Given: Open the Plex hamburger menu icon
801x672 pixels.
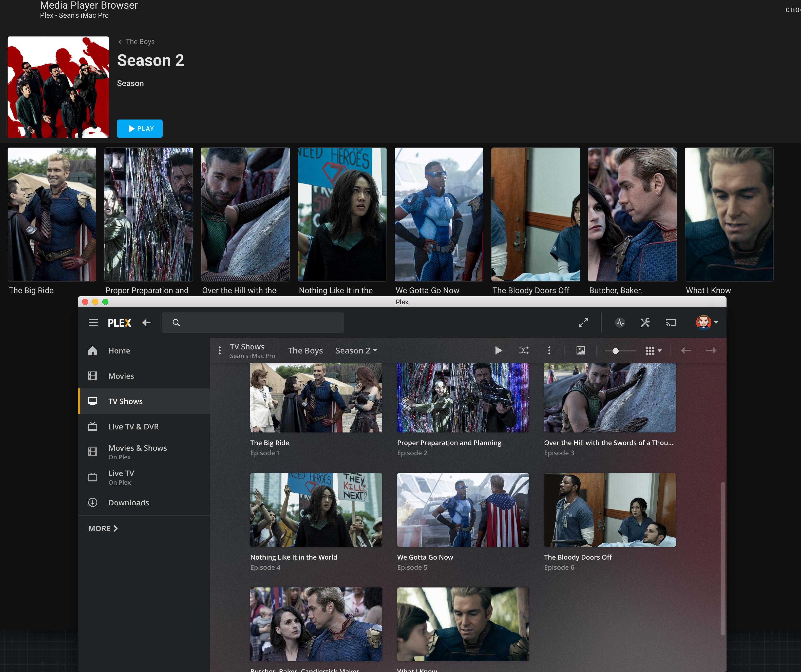Looking at the screenshot, I should 93,323.
